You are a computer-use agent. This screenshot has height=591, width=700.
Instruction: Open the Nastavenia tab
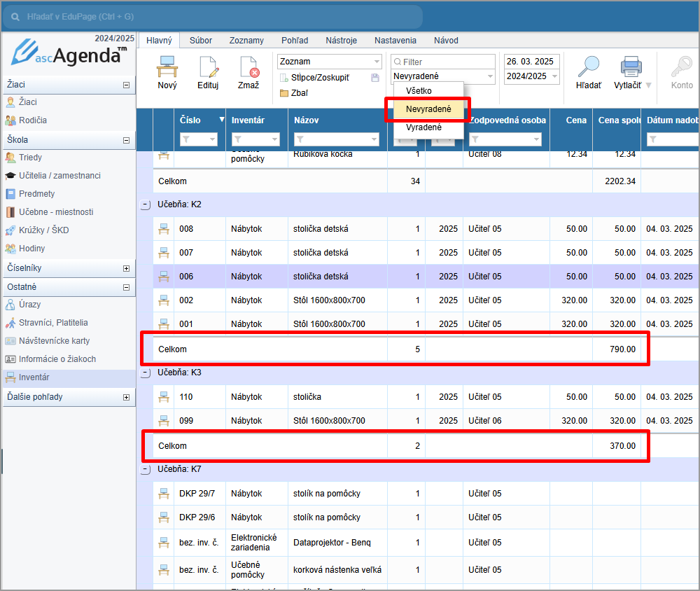[395, 41]
